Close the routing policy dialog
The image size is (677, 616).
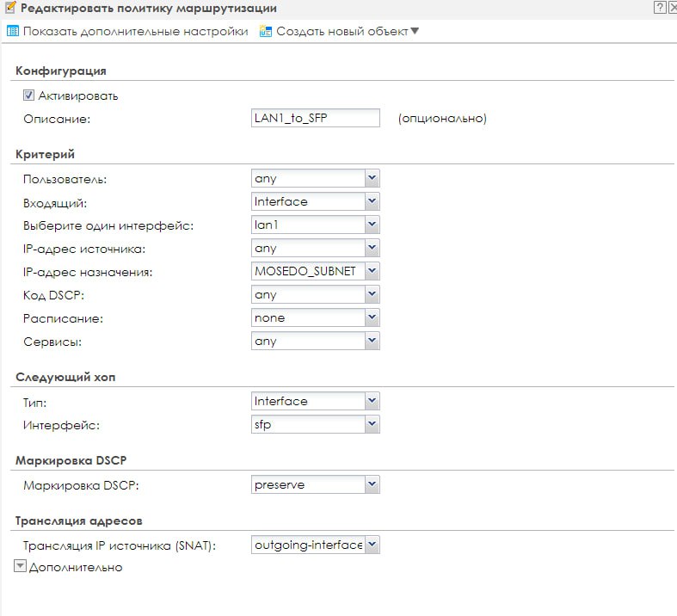click(x=672, y=8)
